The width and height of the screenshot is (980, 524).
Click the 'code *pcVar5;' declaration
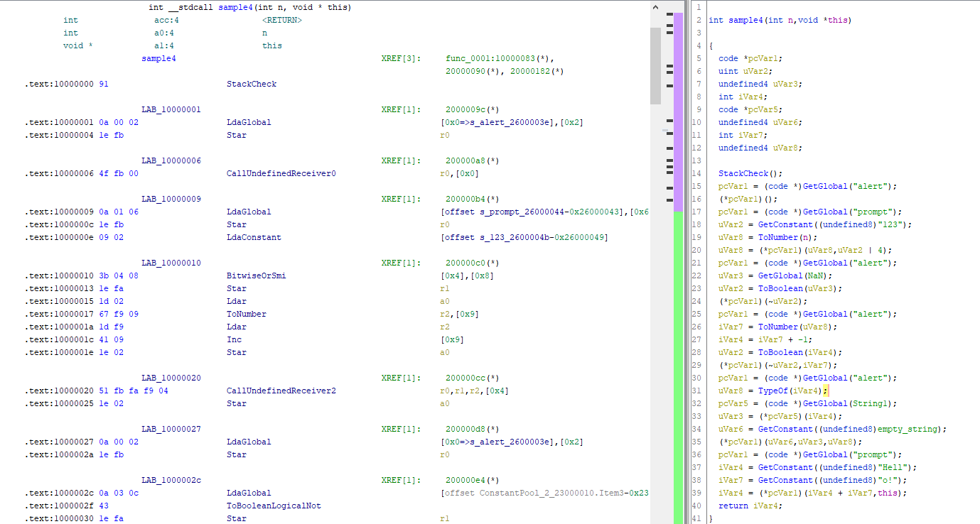(x=749, y=109)
